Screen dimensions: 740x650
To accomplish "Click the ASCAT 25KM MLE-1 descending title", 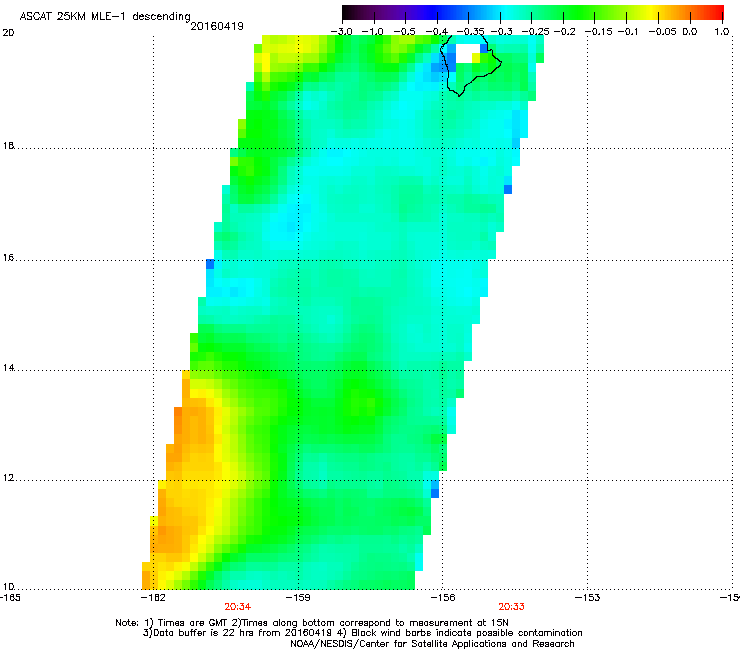I will [105, 17].
